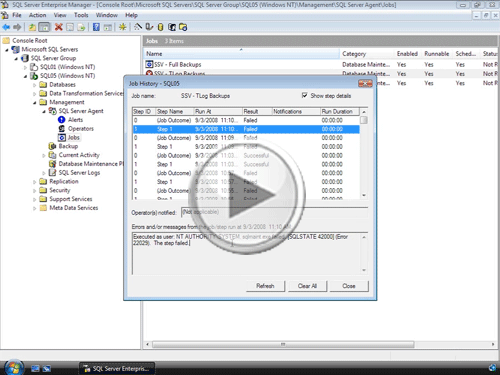Click the SQL Server Enterprise taskbar button

[x=117, y=368]
